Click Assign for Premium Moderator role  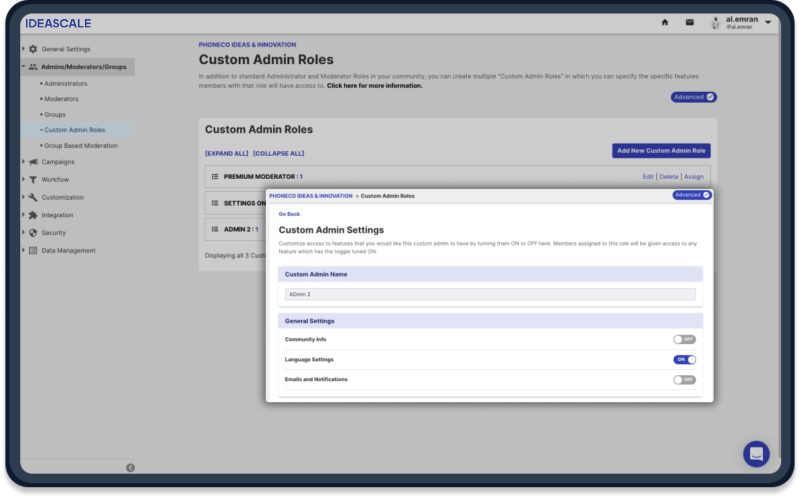tap(694, 177)
